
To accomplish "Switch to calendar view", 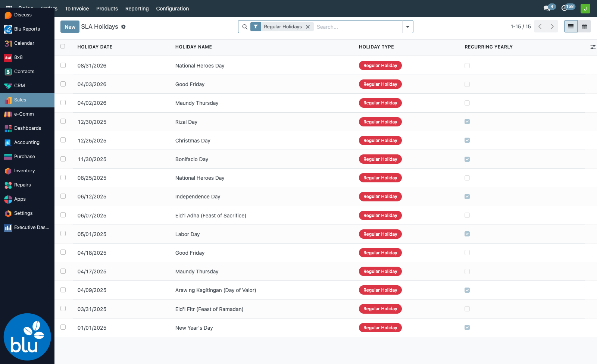I will [x=584, y=26].
